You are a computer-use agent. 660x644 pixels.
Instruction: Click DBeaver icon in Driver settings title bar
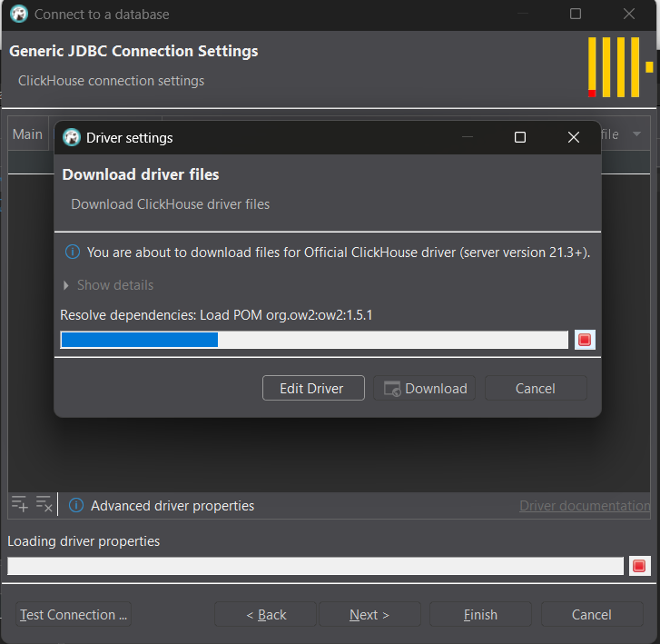tap(72, 137)
